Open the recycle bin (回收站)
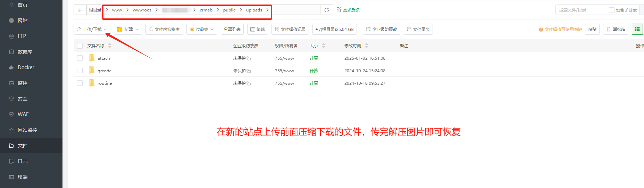644x188 pixels. 616,29
